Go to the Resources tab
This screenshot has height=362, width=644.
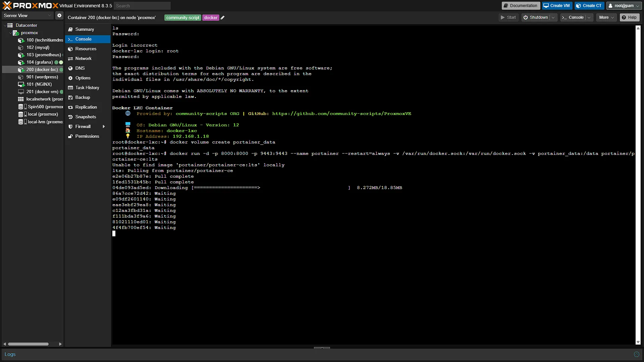pos(88,49)
